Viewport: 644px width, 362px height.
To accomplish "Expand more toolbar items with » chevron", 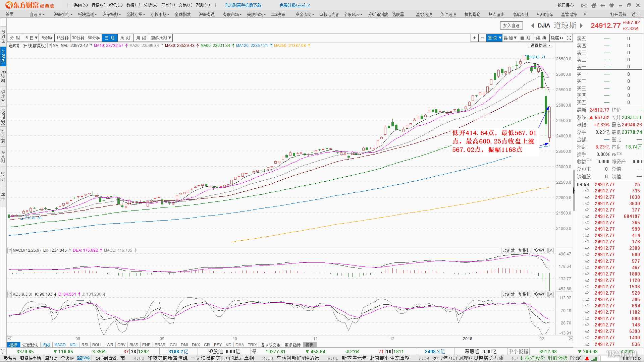I will [585, 14].
